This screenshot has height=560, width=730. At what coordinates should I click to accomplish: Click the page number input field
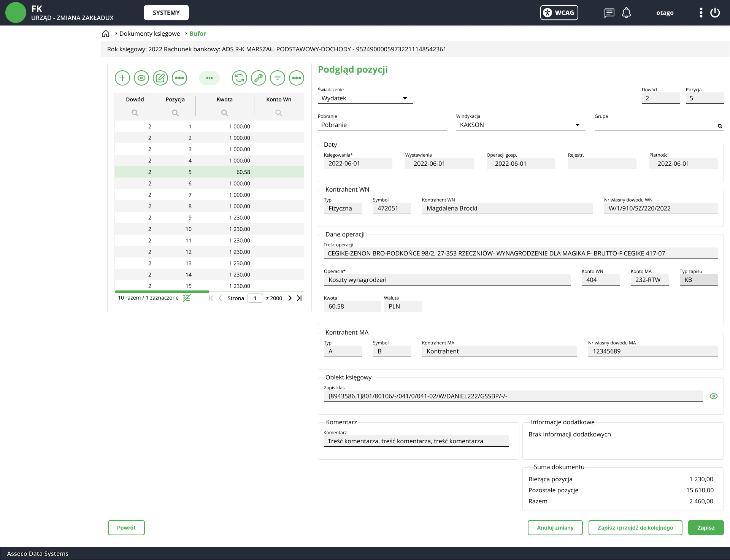pyautogui.click(x=255, y=298)
